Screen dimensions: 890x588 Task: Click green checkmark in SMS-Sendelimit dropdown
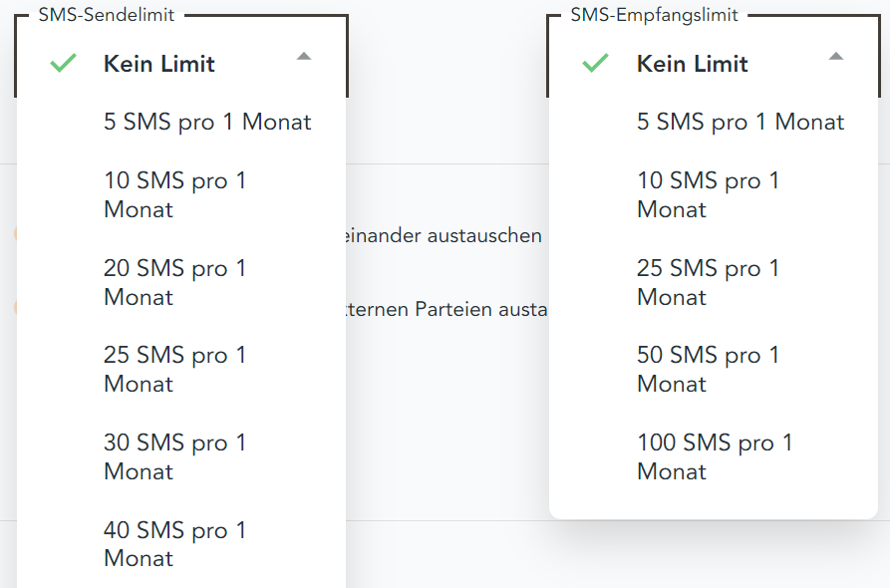(63, 63)
